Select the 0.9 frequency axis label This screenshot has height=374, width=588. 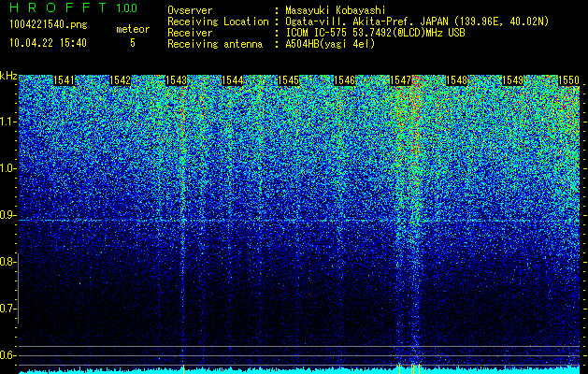tap(7, 215)
